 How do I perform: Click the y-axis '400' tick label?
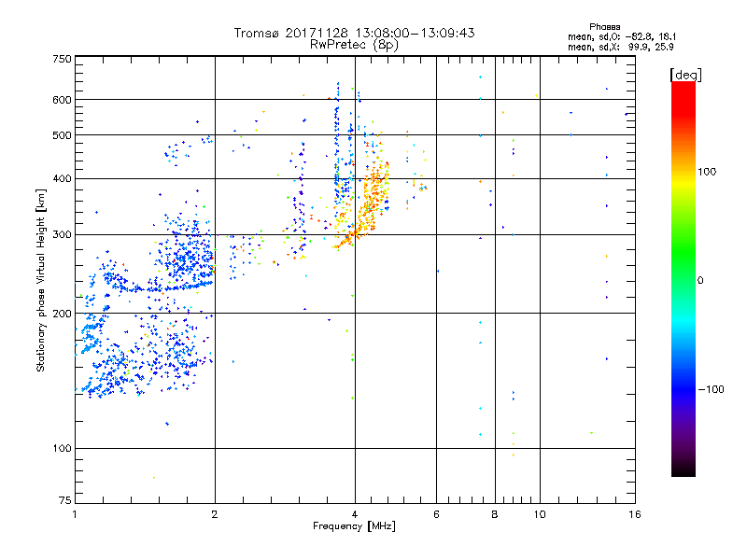62,178
